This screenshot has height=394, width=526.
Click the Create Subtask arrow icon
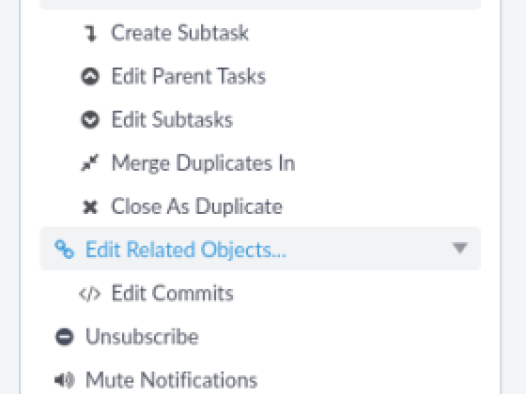[x=91, y=34]
